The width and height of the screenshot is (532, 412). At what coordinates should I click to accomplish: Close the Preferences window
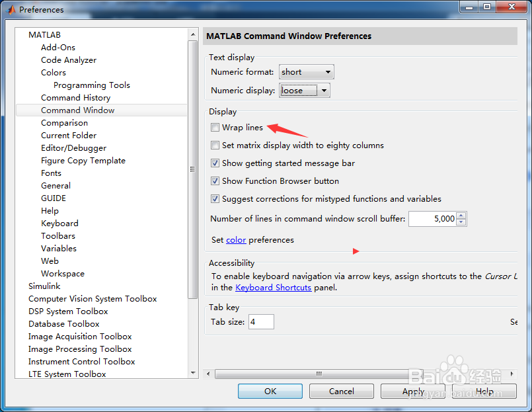click(x=512, y=7)
